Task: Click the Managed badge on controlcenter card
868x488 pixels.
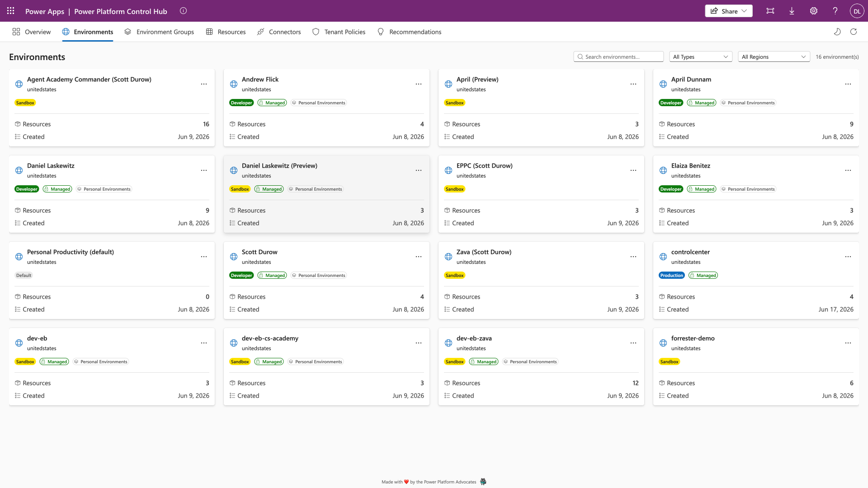Action: coord(703,275)
